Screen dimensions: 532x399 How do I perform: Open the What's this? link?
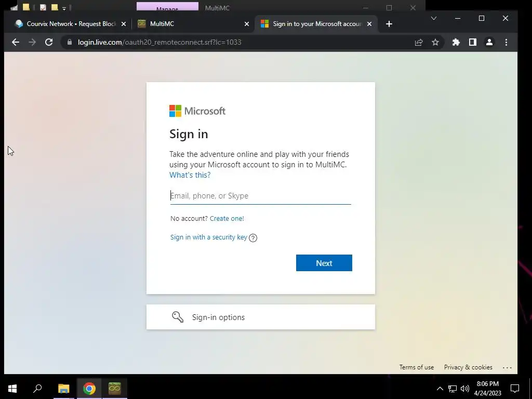(x=190, y=175)
